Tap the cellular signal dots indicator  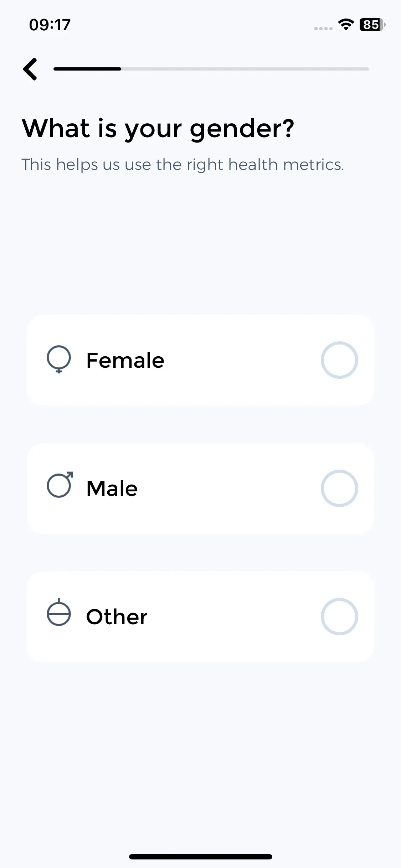pos(323,29)
